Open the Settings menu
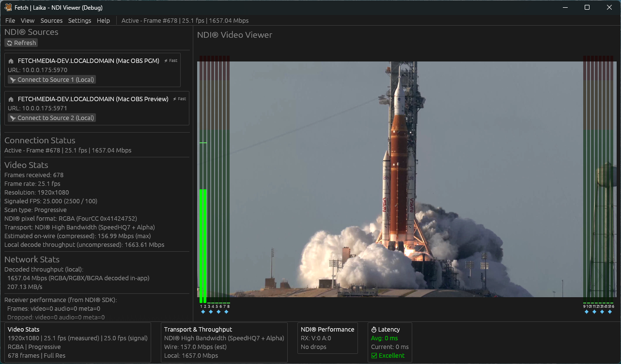The width and height of the screenshot is (621, 364). tap(79, 20)
